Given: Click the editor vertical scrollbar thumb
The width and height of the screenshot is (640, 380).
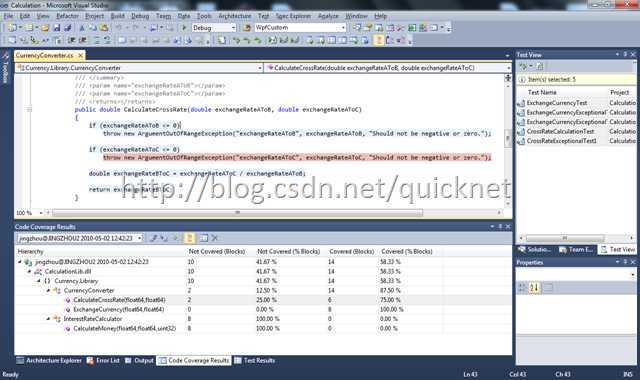Looking at the screenshot, I should [x=508, y=139].
